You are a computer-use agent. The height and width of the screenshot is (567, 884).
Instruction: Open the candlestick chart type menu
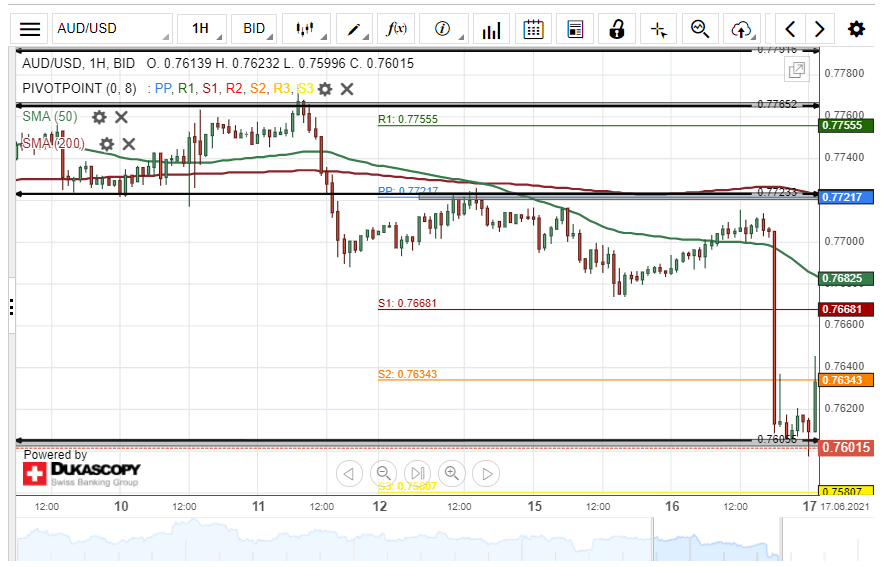[306, 29]
